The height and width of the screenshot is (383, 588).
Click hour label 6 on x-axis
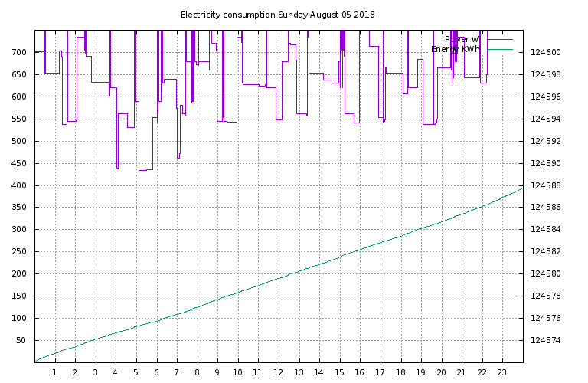point(156,372)
